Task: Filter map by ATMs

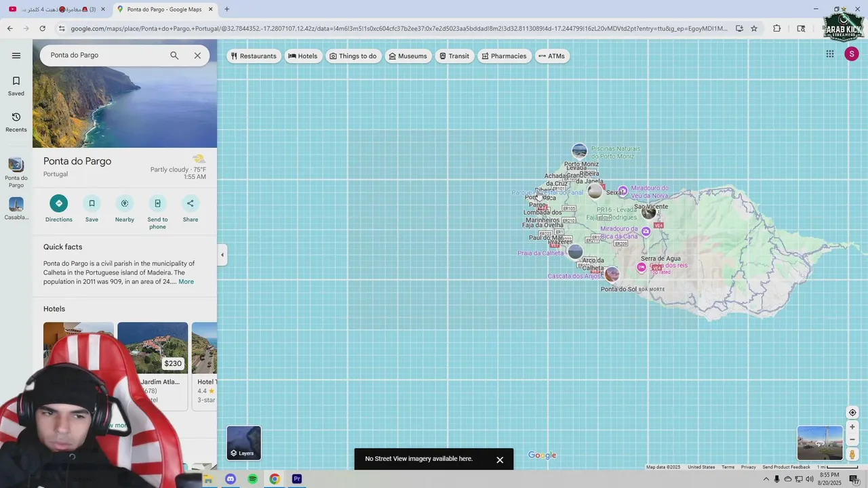Action: click(x=551, y=56)
